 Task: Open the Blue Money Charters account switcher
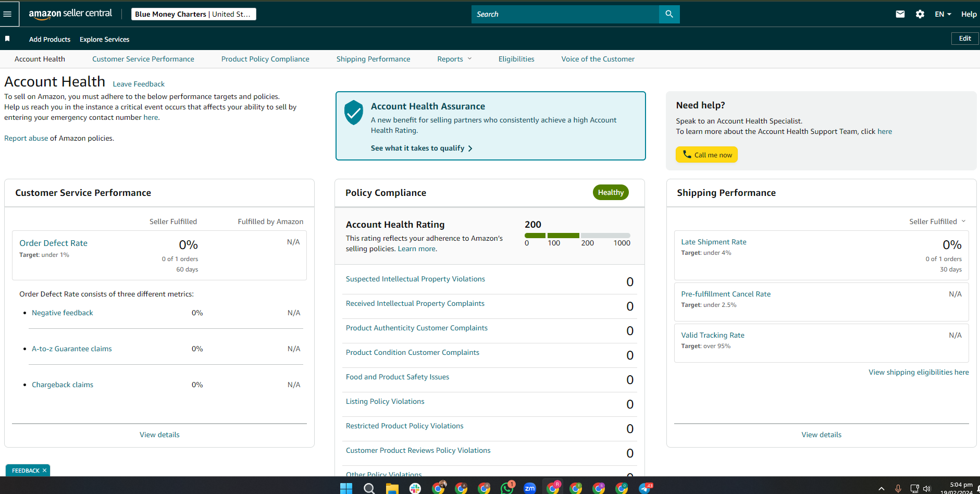tap(193, 14)
